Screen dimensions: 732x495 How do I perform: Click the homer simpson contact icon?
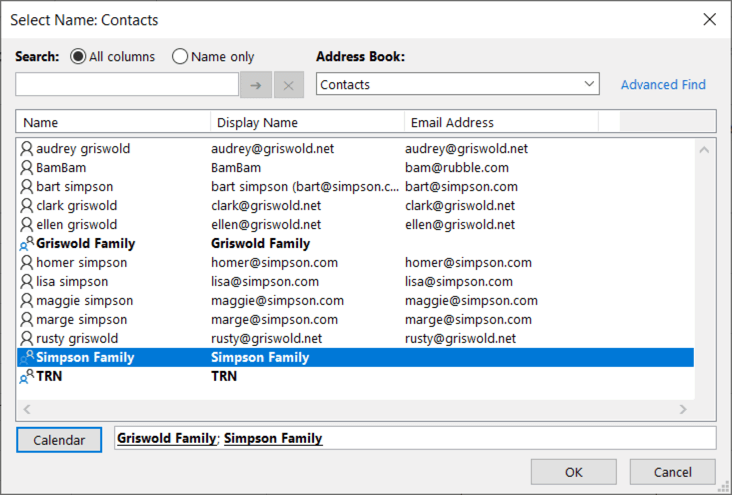26,263
